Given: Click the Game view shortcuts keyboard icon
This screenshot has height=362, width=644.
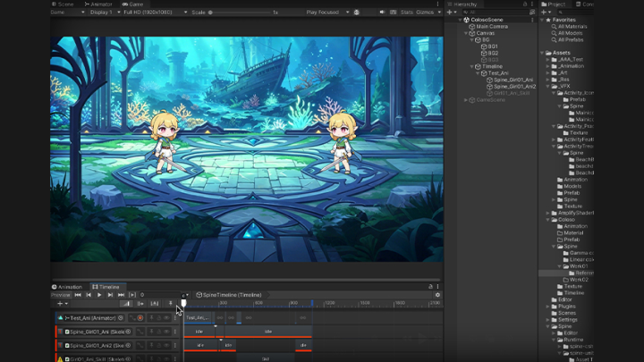Looking at the screenshot, I should (393, 13).
